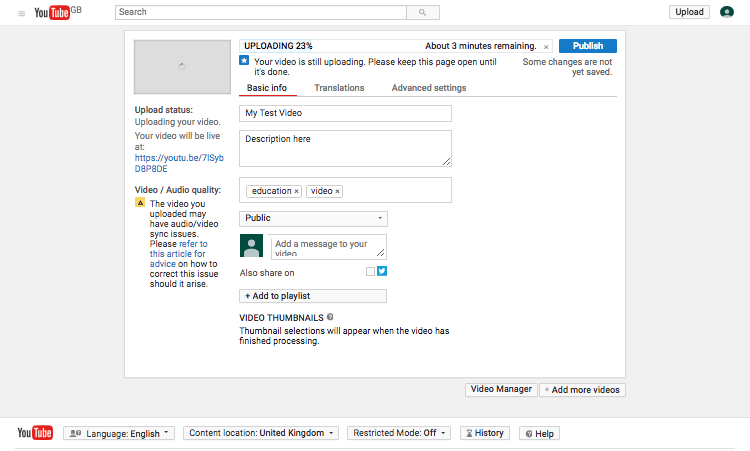Open the hamburger guide menu
Viewport: 750px width, 451px height.
pos(22,13)
